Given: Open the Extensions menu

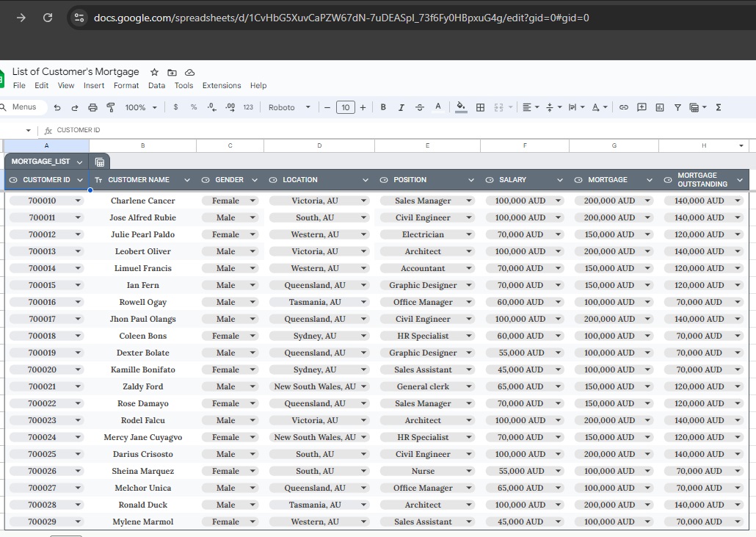Looking at the screenshot, I should point(221,85).
